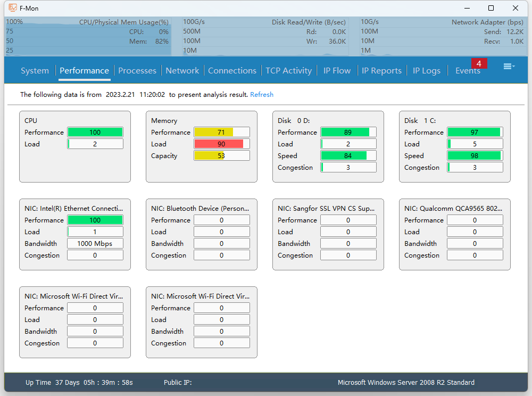Click the red Events notification badge
The width and height of the screenshot is (532, 396).
click(479, 63)
